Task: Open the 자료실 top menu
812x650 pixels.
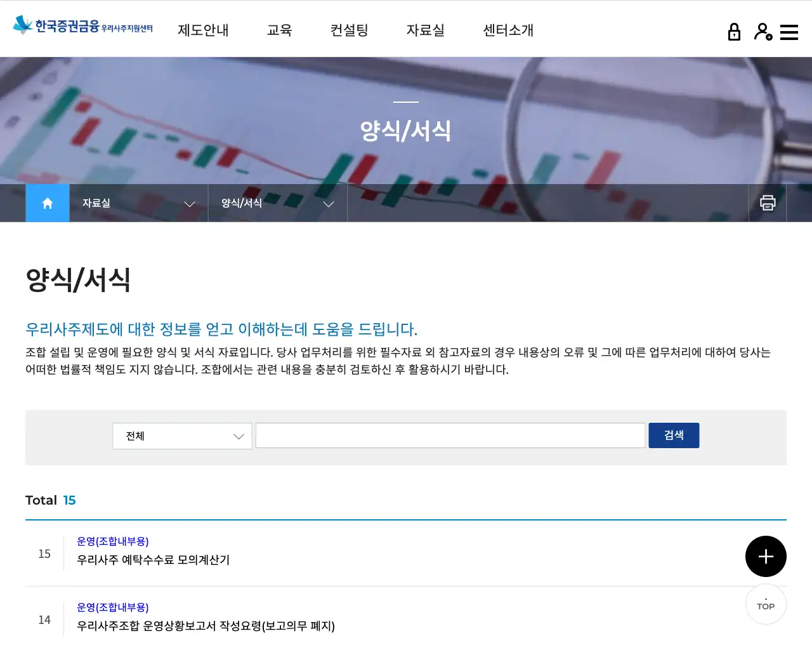Action: click(x=425, y=30)
